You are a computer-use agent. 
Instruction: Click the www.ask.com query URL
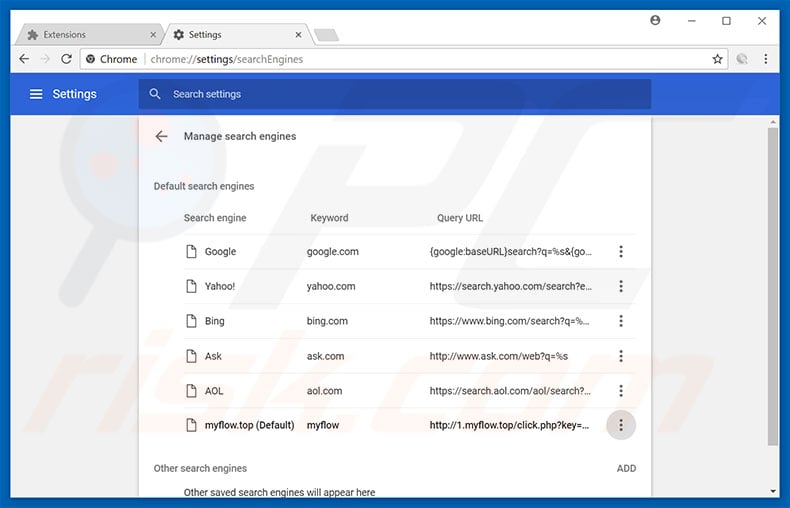tap(499, 356)
